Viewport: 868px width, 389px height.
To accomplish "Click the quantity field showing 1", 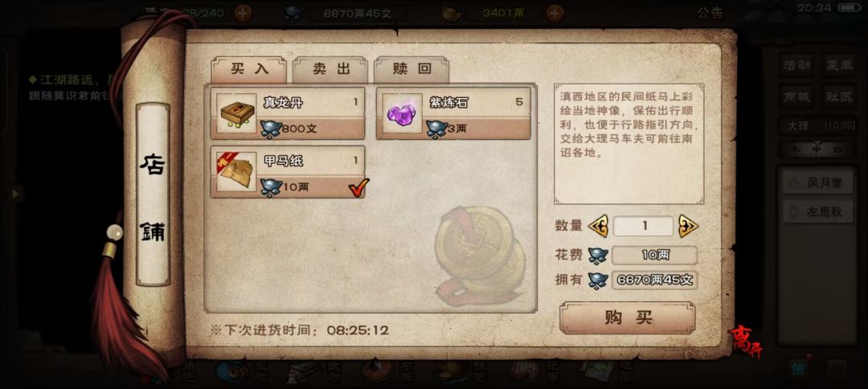I will coord(643,226).
